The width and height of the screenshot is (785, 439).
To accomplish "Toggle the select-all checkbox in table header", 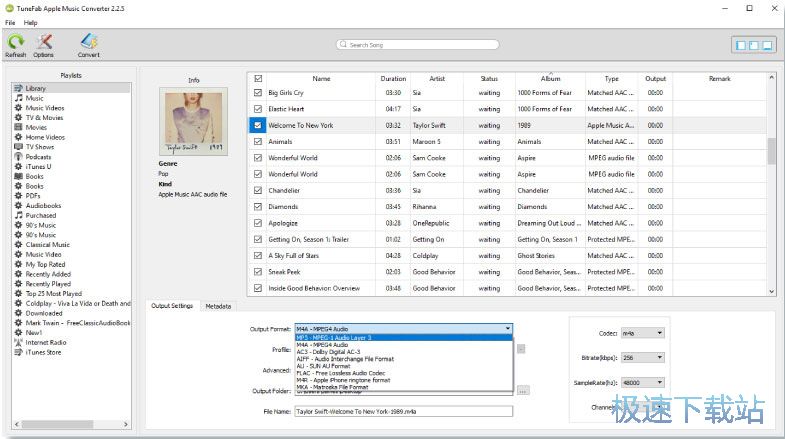I will (258, 79).
